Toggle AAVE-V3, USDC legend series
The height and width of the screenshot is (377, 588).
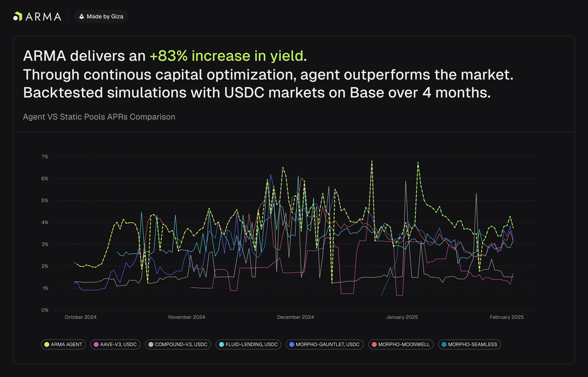click(x=115, y=344)
